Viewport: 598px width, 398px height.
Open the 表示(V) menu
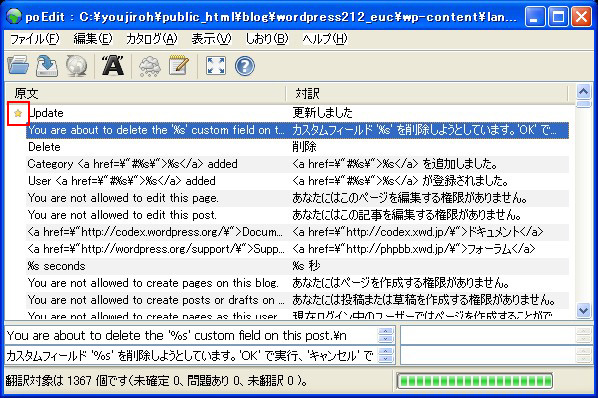pos(211,39)
